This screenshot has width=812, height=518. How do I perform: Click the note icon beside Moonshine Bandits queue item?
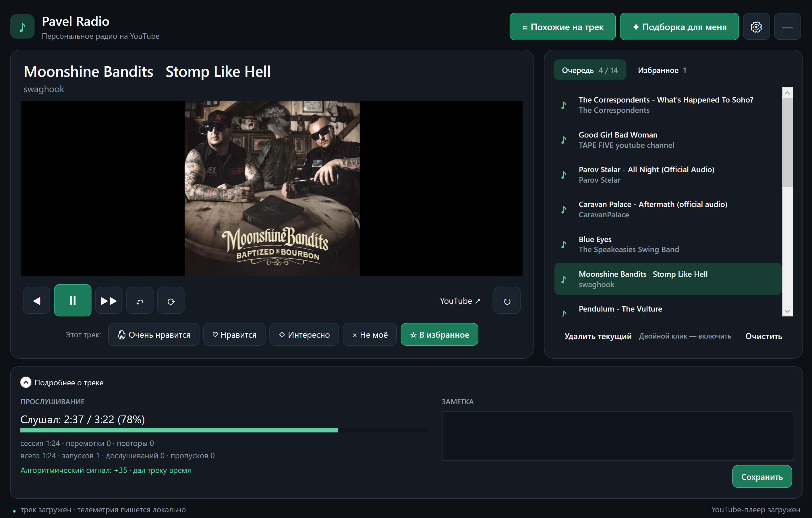coord(563,279)
